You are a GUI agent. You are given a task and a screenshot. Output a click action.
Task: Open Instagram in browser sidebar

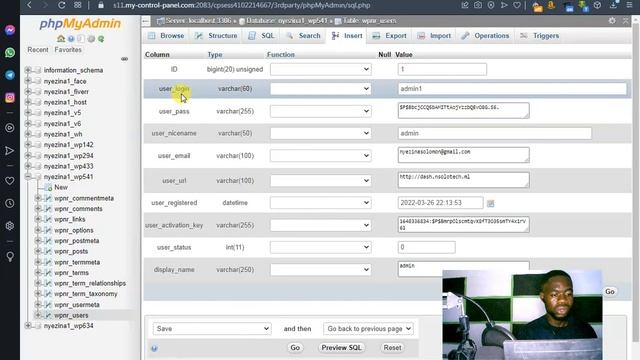[x=10, y=98]
